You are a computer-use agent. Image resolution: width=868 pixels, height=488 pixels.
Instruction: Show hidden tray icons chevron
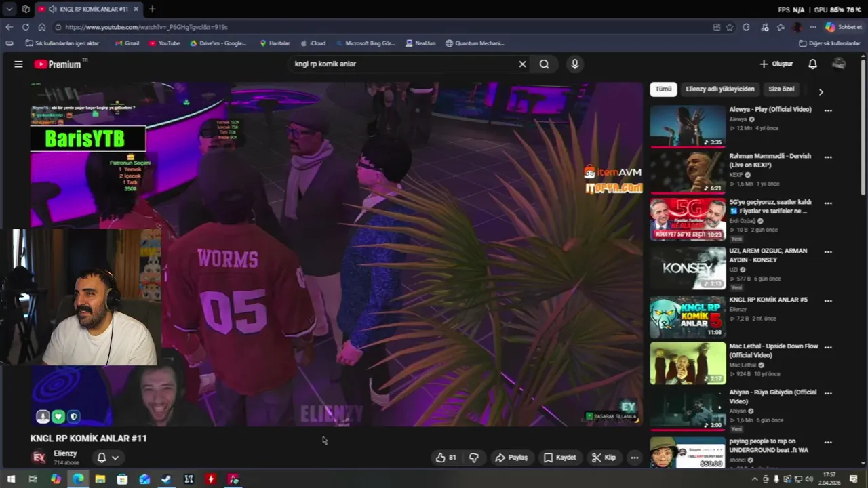(755, 479)
